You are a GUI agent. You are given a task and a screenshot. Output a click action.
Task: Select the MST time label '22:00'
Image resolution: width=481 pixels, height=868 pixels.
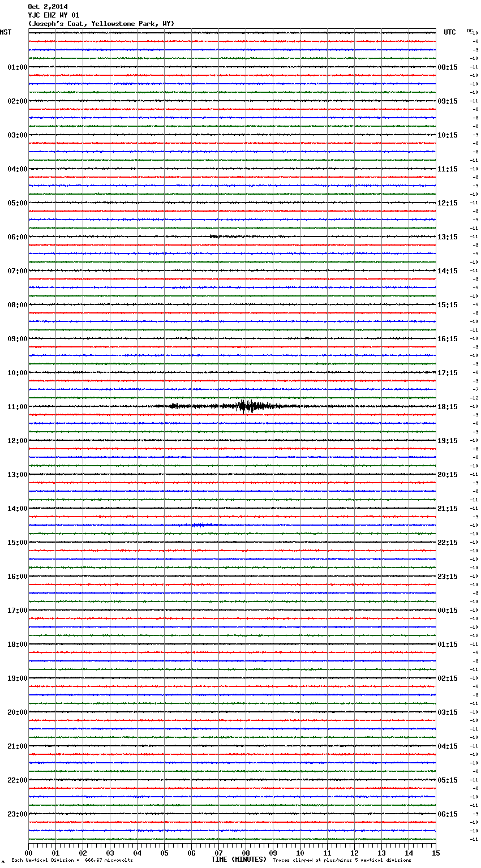point(17,780)
